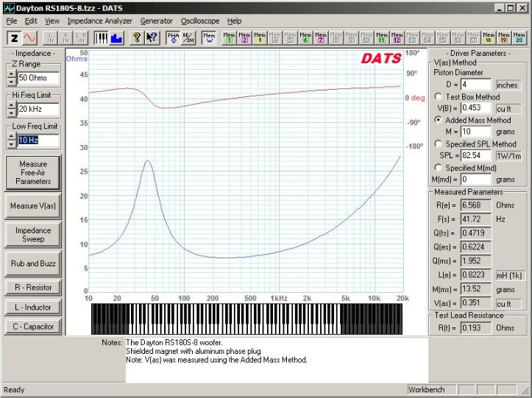
Task: Open help with the question mark icon
Action: coord(136,38)
